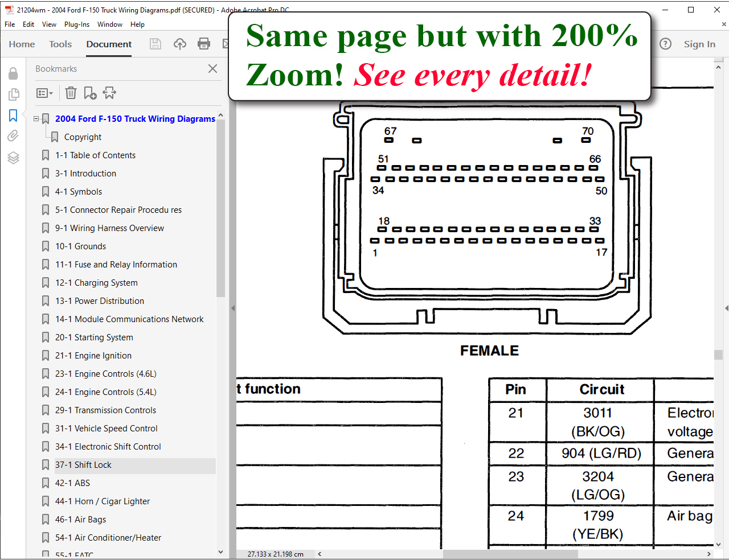
Task: Open the 54-1 Air Conditioner/Heater bookmark
Action: tap(108, 538)
